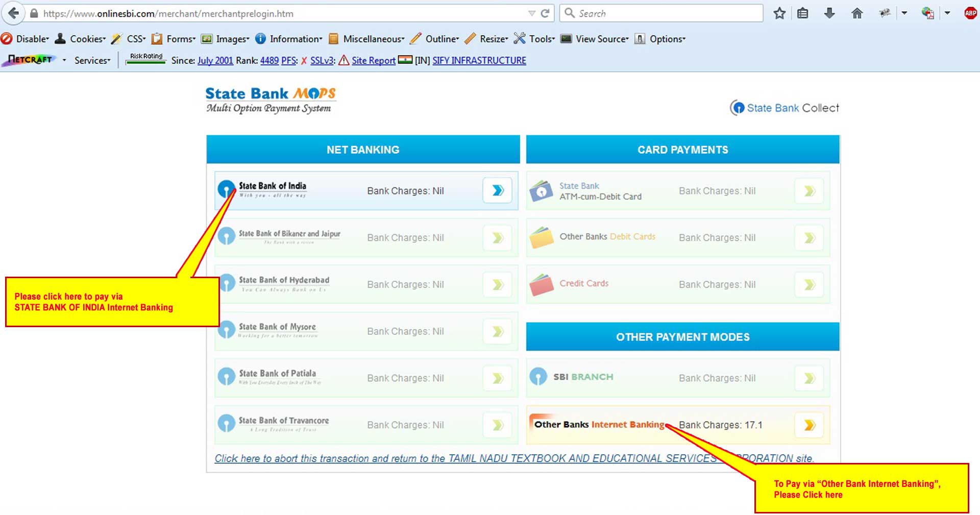Click the arrow for State Bank of Mysore
The image size is (980, 515).
click(498, 331)
